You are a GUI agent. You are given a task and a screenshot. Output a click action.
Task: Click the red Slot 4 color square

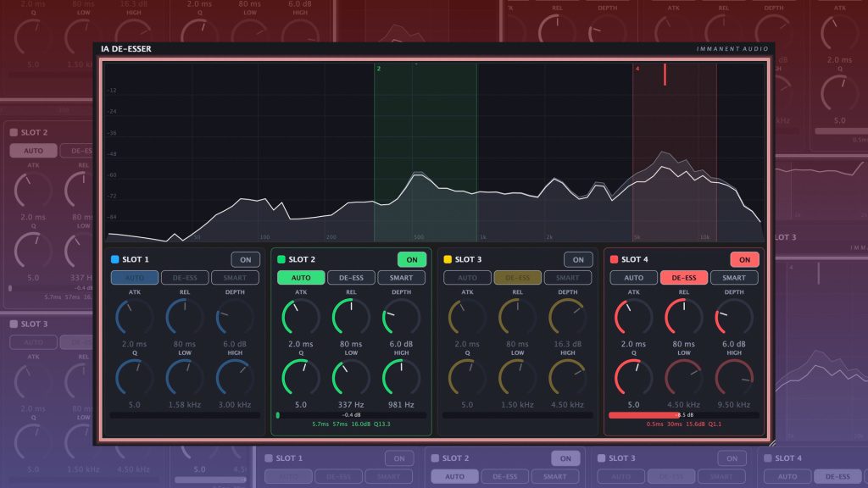click(614, 259)
